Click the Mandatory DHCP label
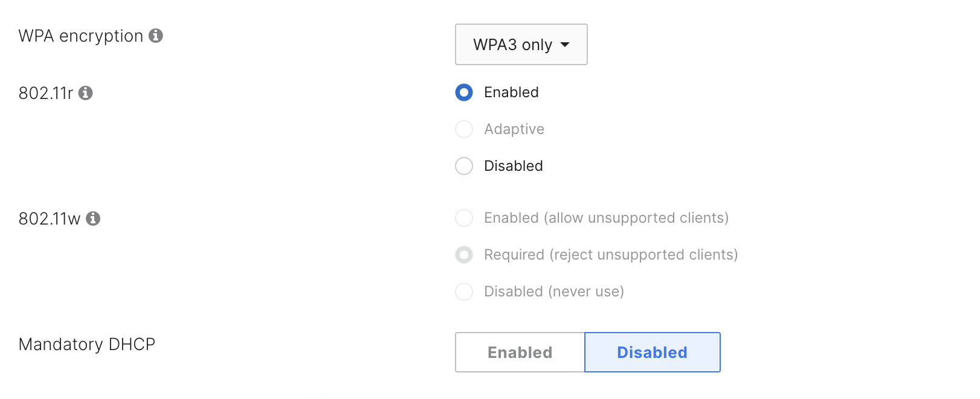This screenshot has height=399, width=980. (86, 344)
